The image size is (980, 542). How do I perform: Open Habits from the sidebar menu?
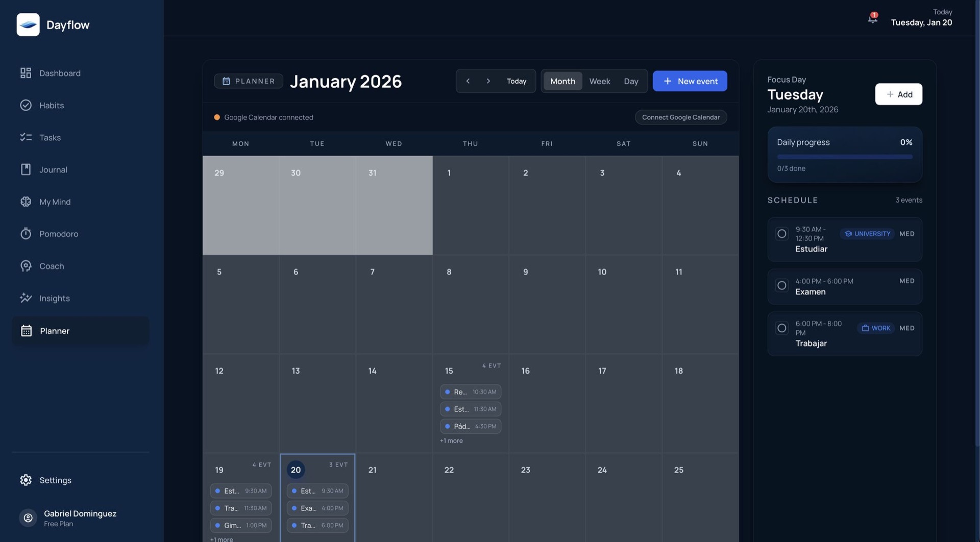click(x=81, y=105)
